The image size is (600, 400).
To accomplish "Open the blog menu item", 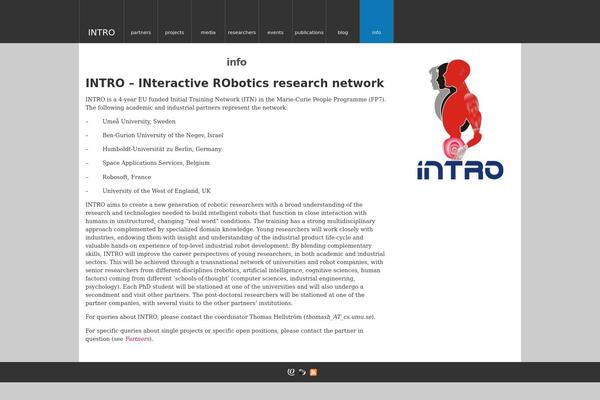I will [343, 33].
